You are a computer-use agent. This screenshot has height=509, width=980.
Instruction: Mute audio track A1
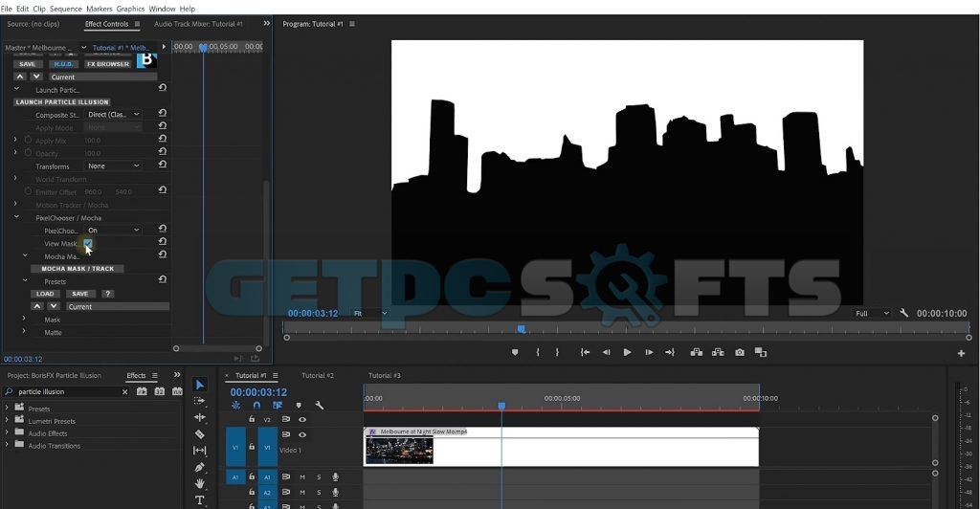point(302,477)
